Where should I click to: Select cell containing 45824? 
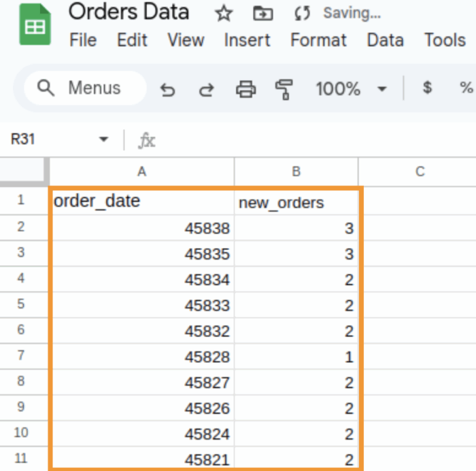(x=143, y=434)
